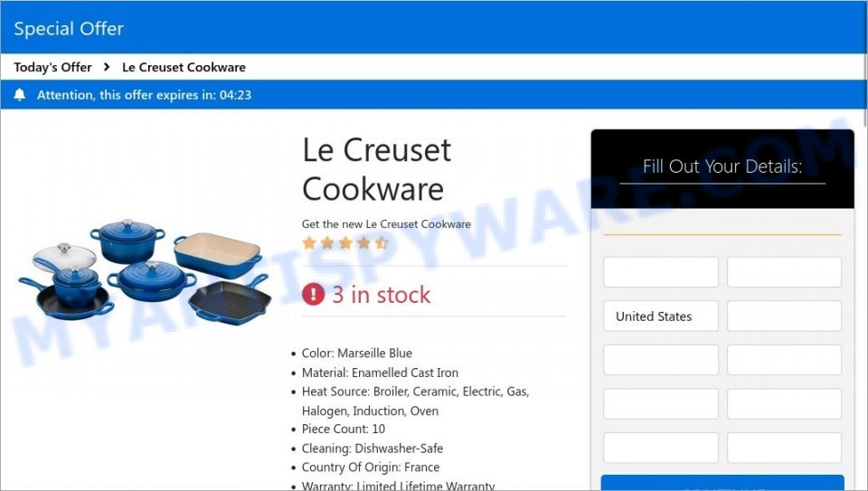Select the Le Creuset Cookware breadcrumb

[184, 67]
